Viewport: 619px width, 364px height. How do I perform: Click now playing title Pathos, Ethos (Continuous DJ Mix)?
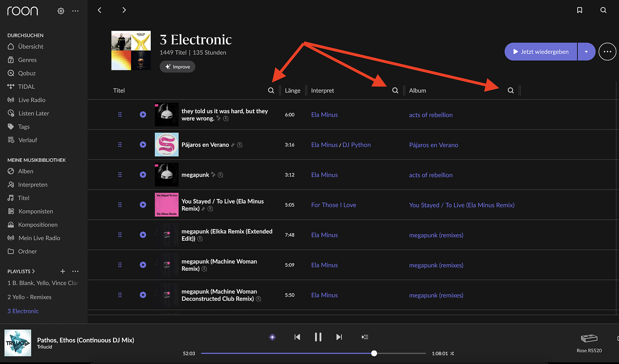86,340
